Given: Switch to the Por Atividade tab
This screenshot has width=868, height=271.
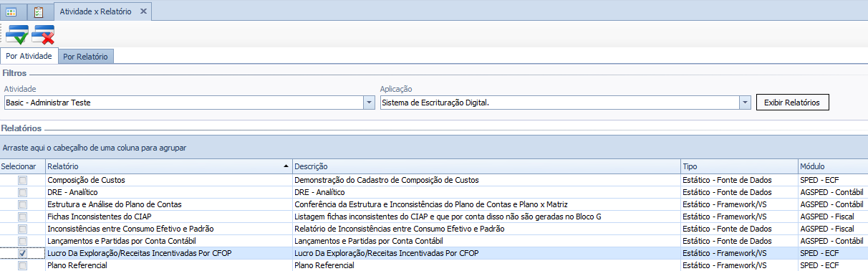Looking at the screenshot, I should (29, 56).
